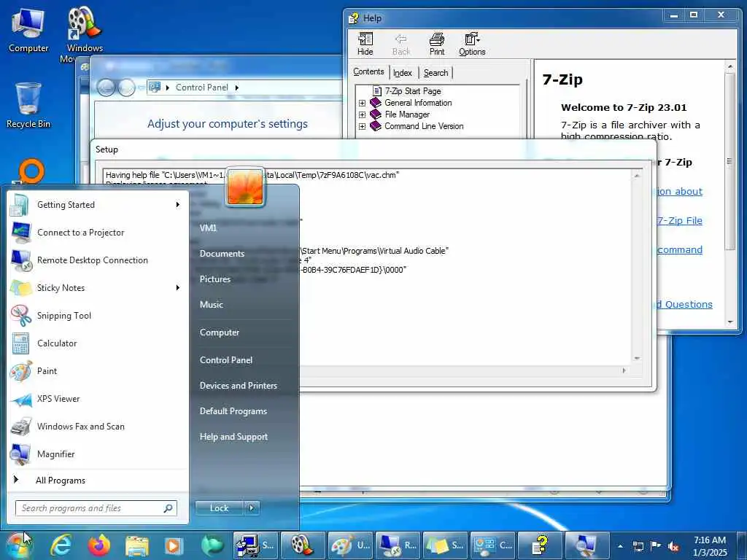The image size is (747, 560).
Task: Click the Help page vertical scrollbar
Action: [729, 162]
